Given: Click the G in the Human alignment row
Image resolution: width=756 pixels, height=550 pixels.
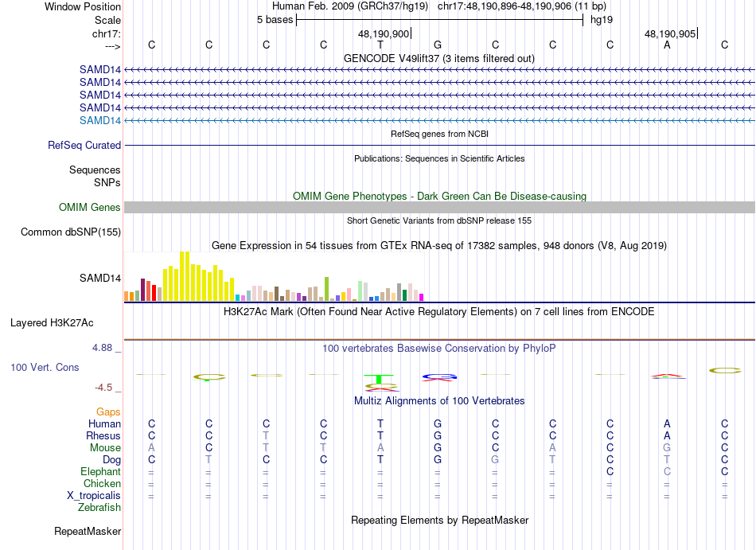Looking at the screenshot, I should (x=438, y=423).
